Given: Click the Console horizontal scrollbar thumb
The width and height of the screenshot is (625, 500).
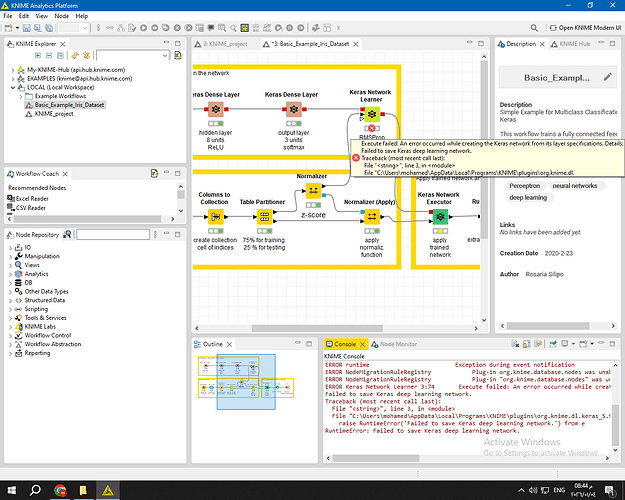Looking at the screenshot, I should [375, 458].
